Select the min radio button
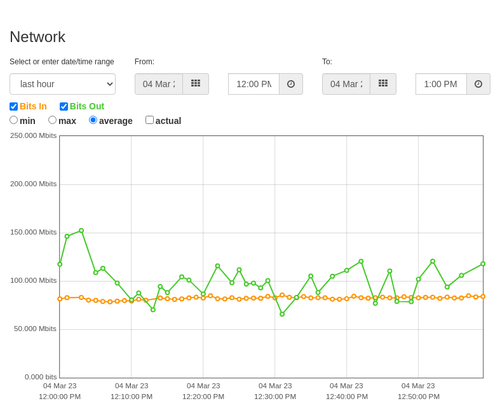The height and width of the screenshot is (403, 500). coord(14,120)
